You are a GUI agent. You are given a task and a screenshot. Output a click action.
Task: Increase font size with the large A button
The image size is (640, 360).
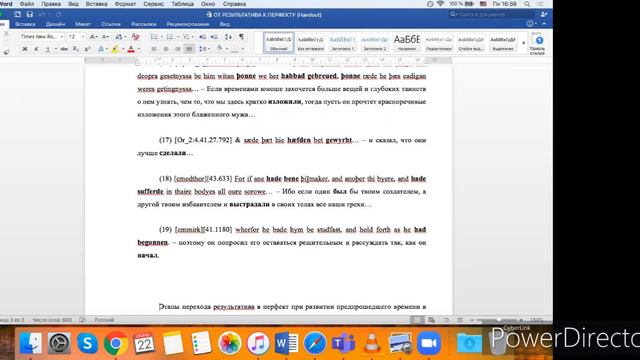(93, 37)
